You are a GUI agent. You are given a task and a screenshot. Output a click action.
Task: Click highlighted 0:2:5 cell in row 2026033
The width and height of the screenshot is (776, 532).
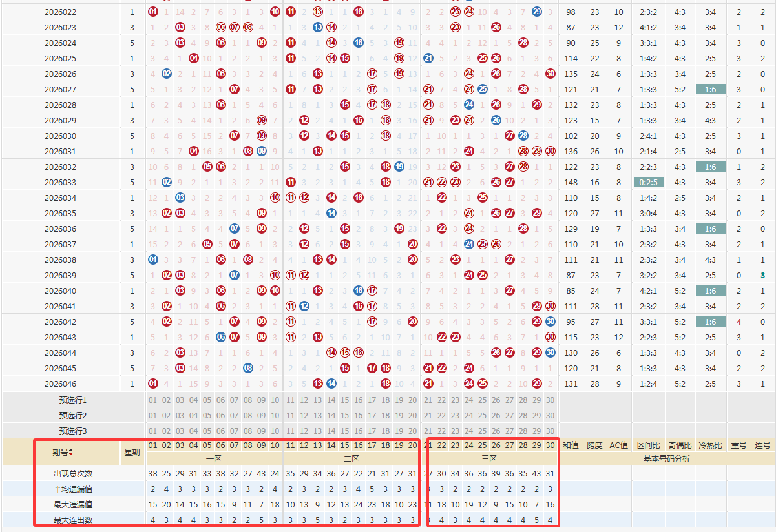coord(648,182)
